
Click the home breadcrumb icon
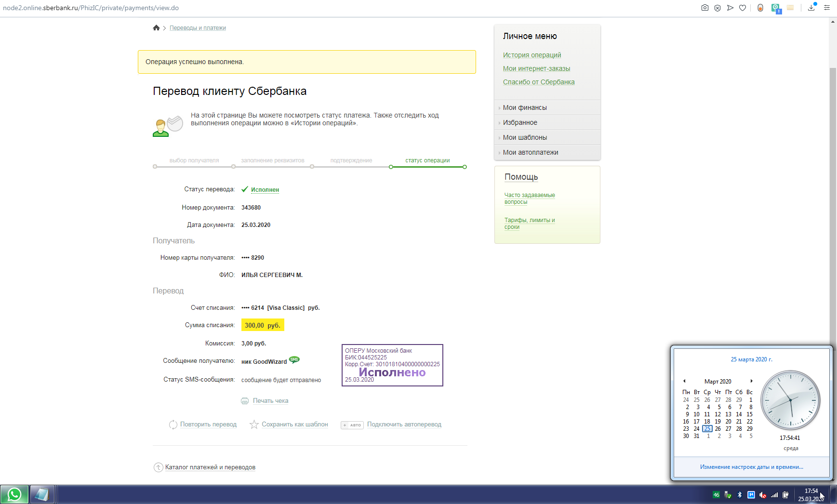pyautogui.click(x=156, y=28)
